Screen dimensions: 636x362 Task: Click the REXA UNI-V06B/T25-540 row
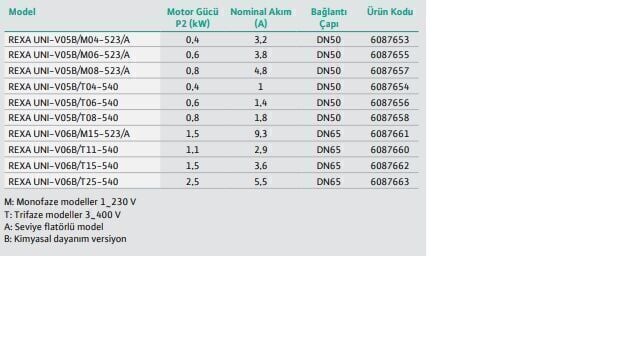(211, 181)
